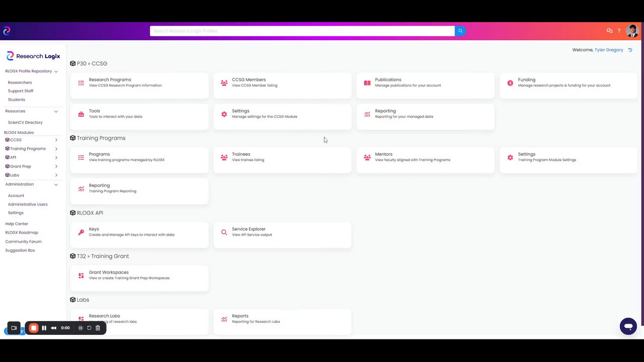Open Account under Administration
The height and width of the screenshot is (362, 644).
pos(16,196)
